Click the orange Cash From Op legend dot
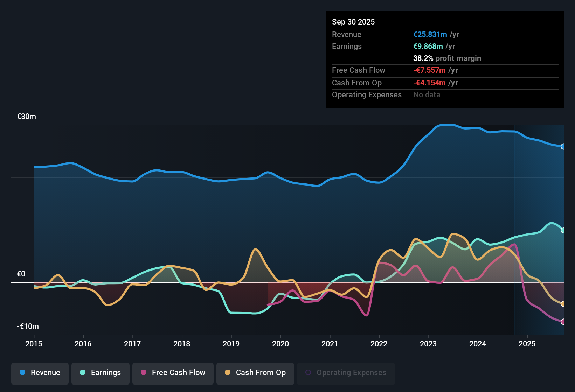The image size is (575, 392). [228, 373]
